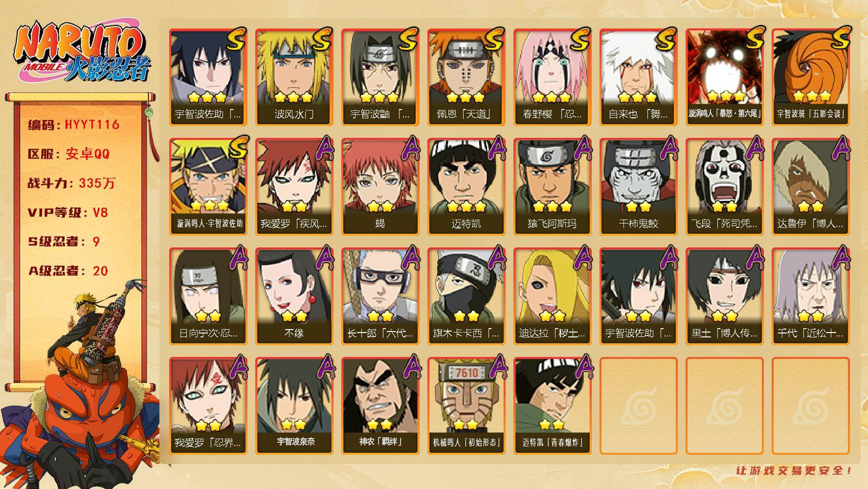Open the 宇智波泉奈 character card
Image resolution: width=868 pixels, height=489 pixels.
[x=294, y=406]
